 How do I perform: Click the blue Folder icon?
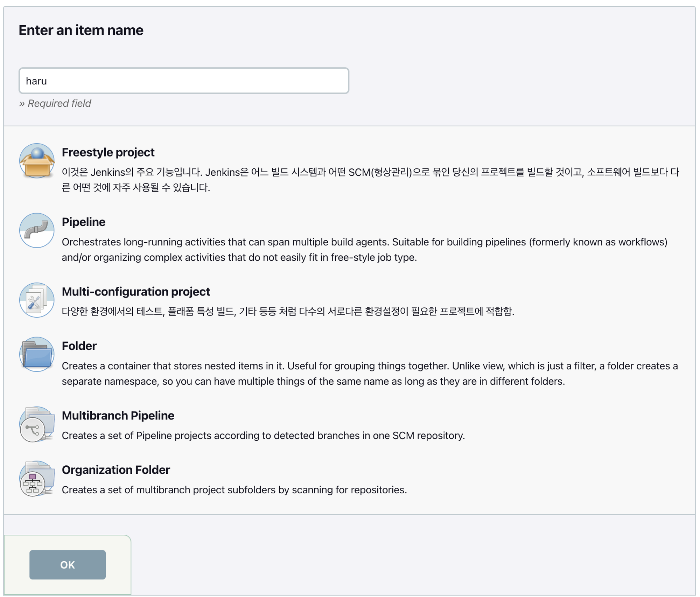coord(37,355)
